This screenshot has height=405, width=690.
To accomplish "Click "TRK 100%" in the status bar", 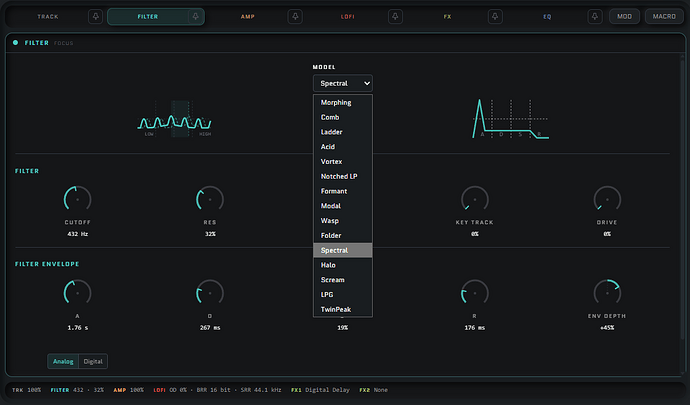I will tap(26, 390).
